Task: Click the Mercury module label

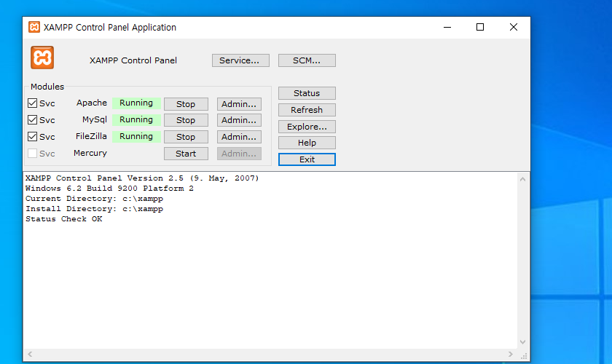Action: click(x=90, y=153)
